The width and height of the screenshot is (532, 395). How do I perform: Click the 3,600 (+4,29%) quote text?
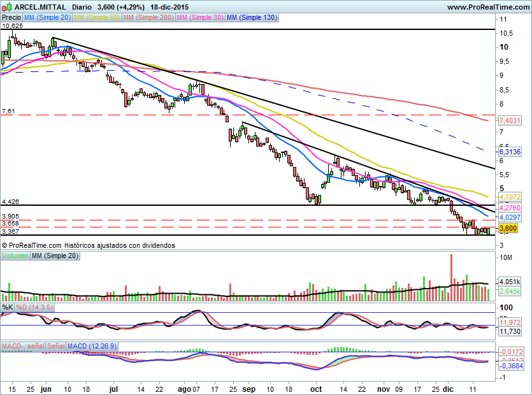[121, 7]
